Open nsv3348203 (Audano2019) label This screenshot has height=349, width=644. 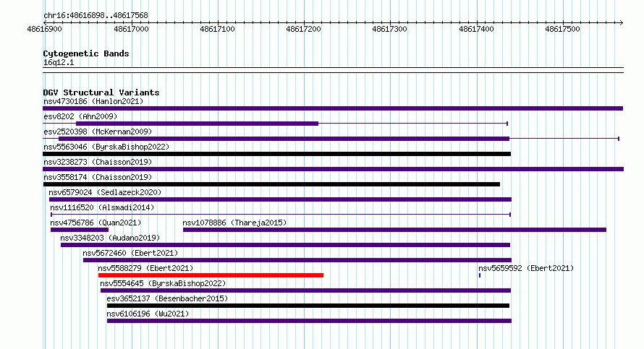(x=110, y=238)
